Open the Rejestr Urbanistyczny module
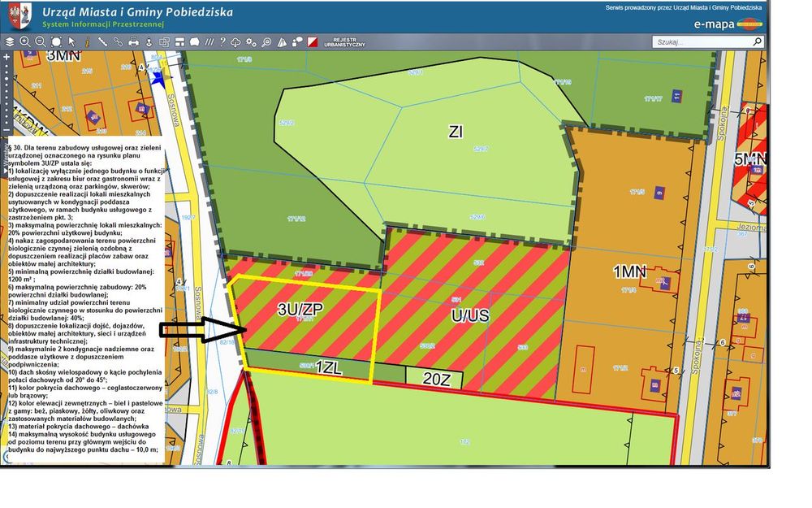The width and height of the screenshot is (812, 508). pyautogui.click(x=344, y=42)
